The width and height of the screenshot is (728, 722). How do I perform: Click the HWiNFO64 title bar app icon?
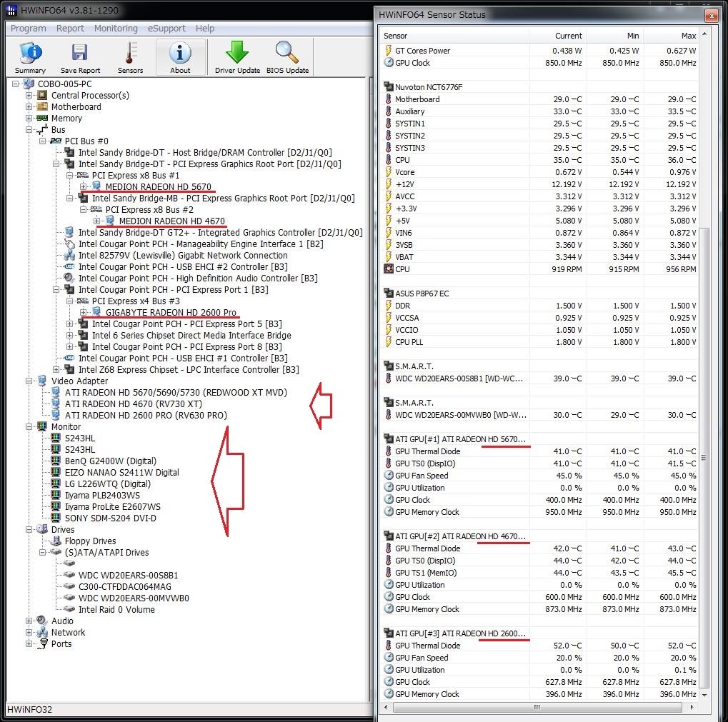(x=11, y=10)
